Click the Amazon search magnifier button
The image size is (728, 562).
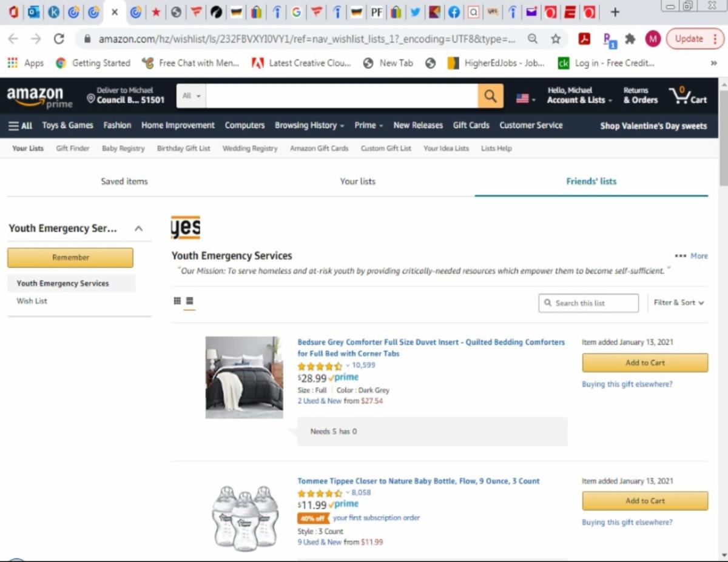[x=490, y=96]
